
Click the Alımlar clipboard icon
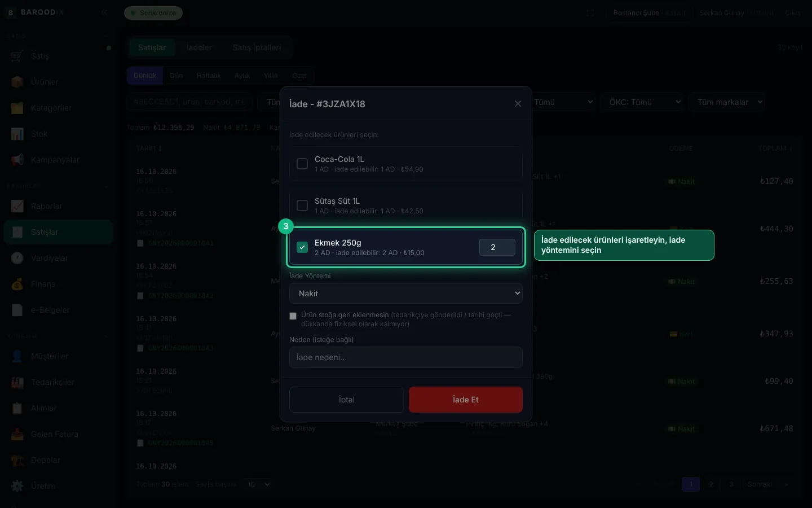(17, 408)
